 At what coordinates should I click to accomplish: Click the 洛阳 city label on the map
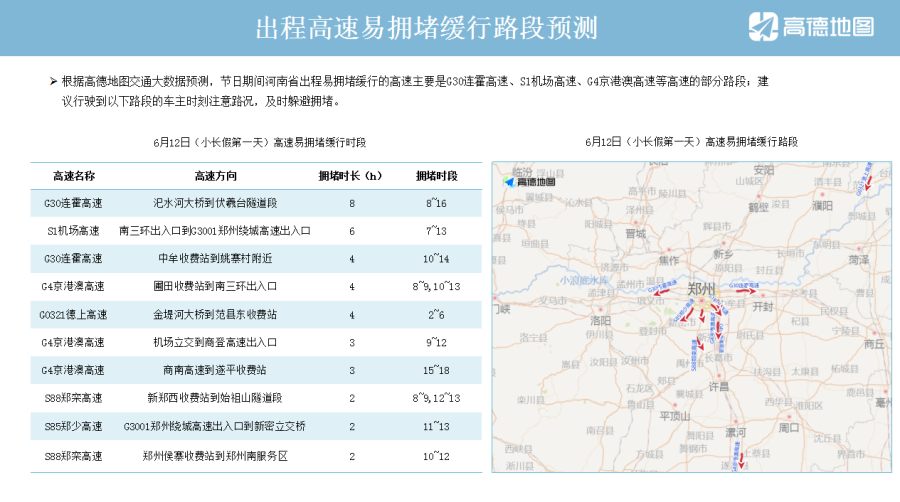click(x=601, y=322)
